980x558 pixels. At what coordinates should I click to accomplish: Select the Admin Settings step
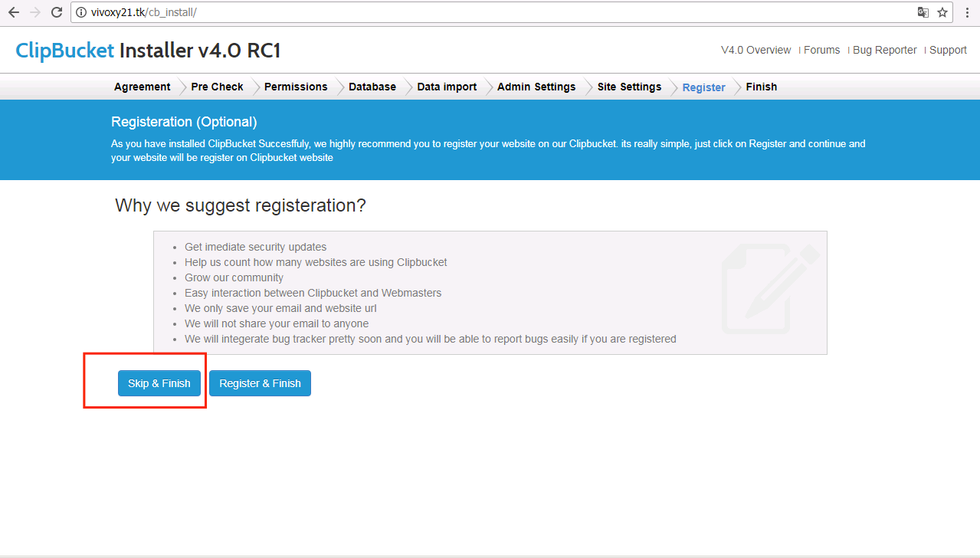point(536,87)
